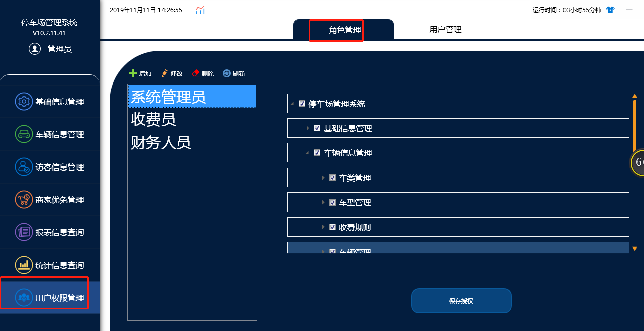Open the 基础信息管理 menu label
644x331 pixels.
tap(59, 102)
